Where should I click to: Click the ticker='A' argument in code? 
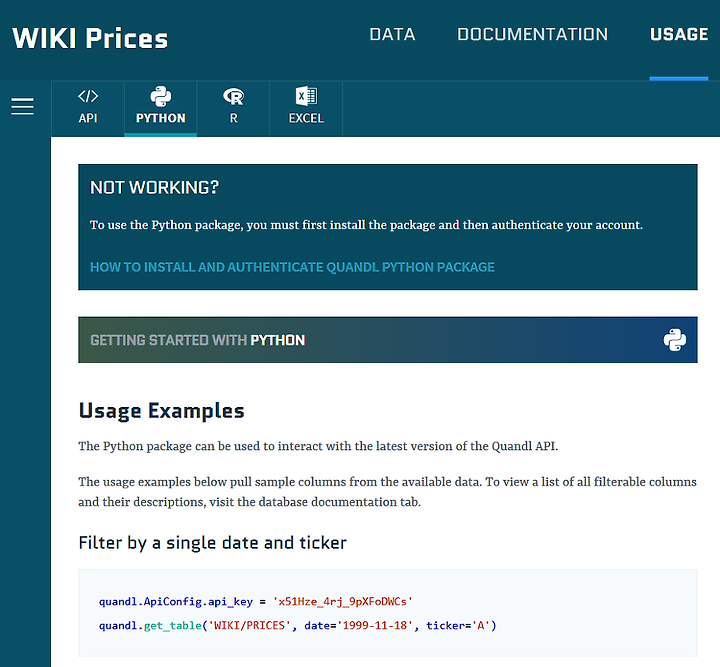click(458, 625)
